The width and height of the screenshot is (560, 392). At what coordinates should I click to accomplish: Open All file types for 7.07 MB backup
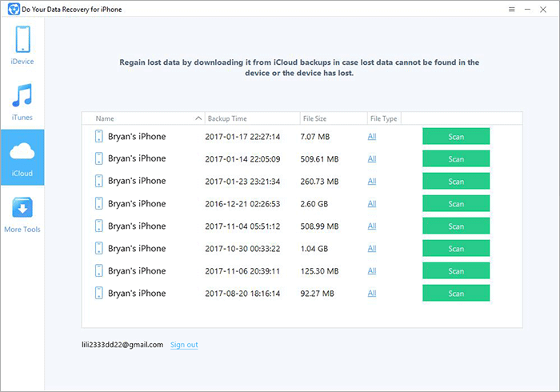tap(372, 136)
